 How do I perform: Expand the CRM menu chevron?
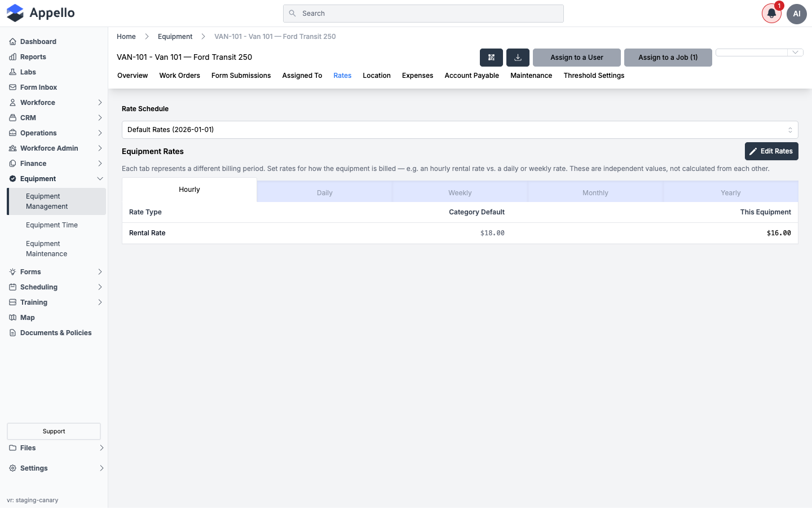pos(100,118)
